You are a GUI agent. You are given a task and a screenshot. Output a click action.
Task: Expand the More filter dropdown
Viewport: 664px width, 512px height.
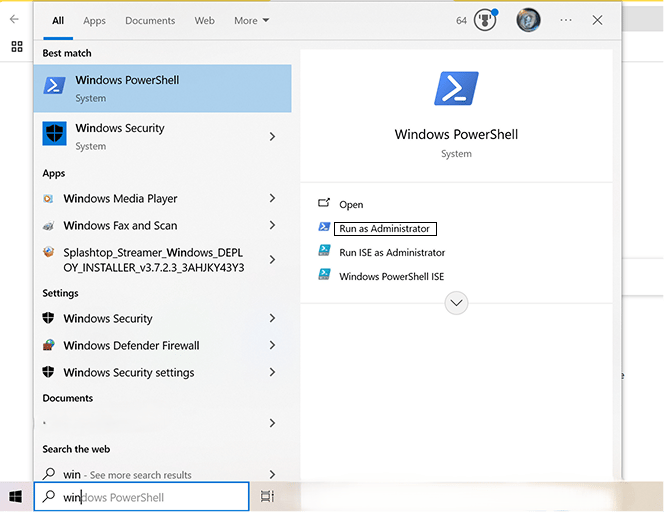point(252,20)
